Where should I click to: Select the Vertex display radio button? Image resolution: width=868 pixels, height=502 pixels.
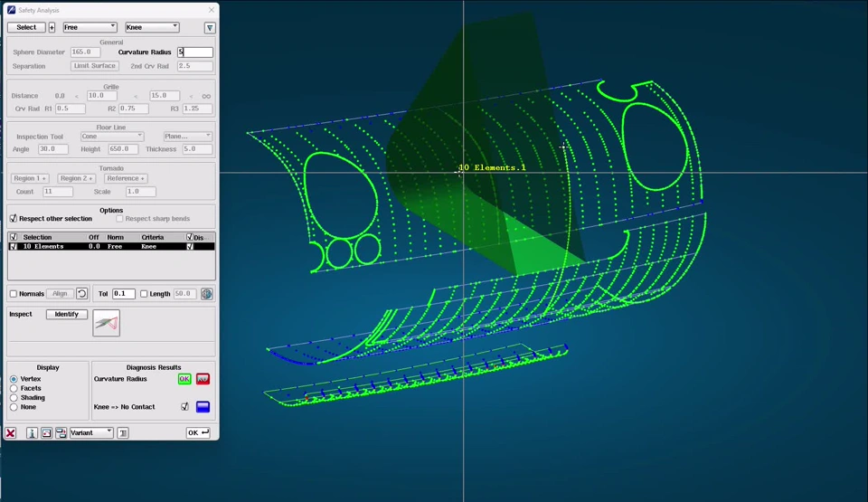[14, 379]
